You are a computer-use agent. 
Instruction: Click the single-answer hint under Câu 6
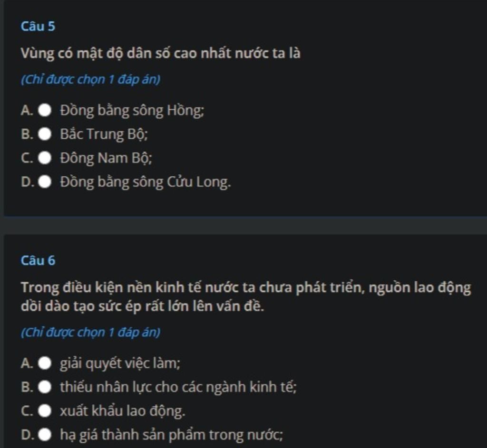coord(90,332)
